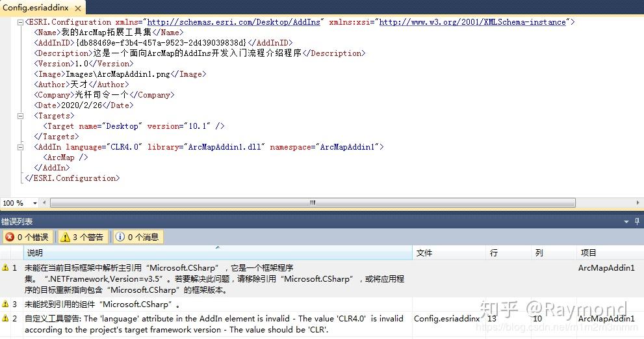Collapse the ESRI.Configuration root node
The height and width of the screenshot is (339, 644).
[x=20, y=22]
